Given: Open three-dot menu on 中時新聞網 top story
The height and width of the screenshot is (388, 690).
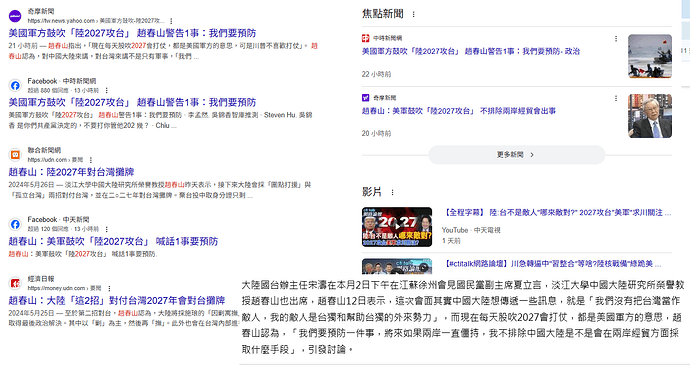Looking at the screenshot, I should pyautogui.click(x=616, y=39).
